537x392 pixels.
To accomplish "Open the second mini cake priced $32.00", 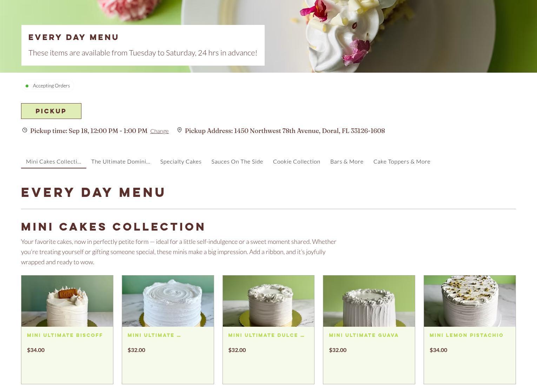I will [268, 330].
